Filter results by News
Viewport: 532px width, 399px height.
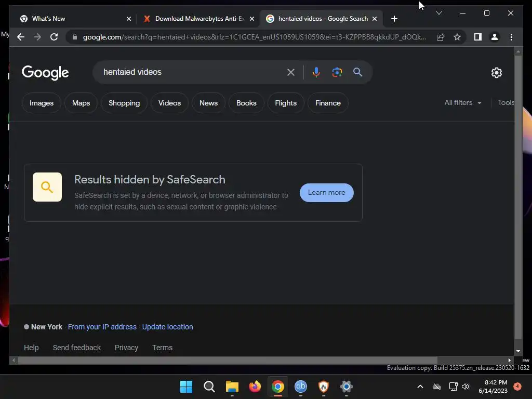[x=208, y=103]
